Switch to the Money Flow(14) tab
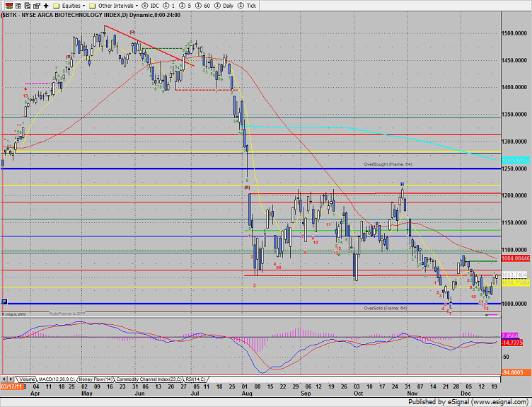 pyautogui.click(x=96, y=379)
